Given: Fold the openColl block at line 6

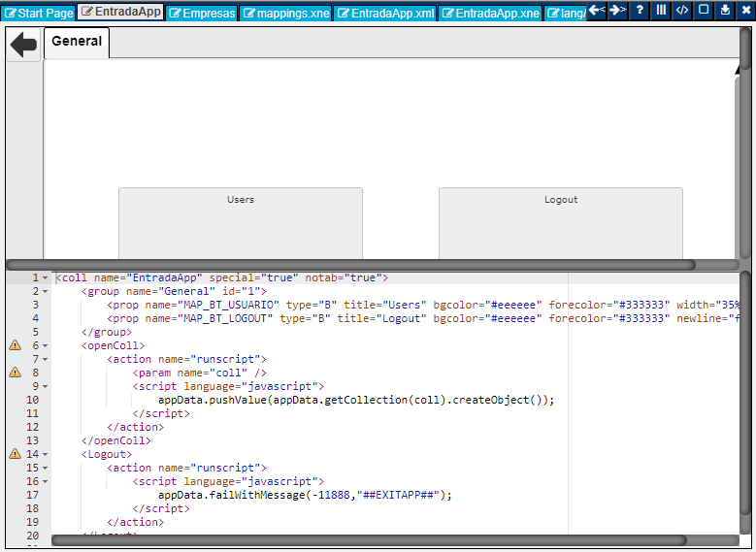Looking at the screenshot, I should click(x=46, y=345).
